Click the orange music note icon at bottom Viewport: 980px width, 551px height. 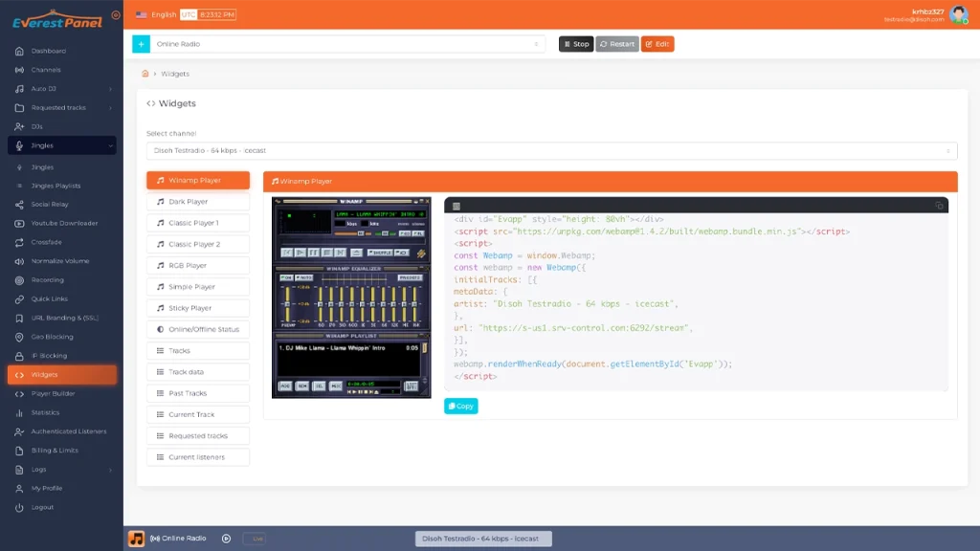click(x=137, y=539)
